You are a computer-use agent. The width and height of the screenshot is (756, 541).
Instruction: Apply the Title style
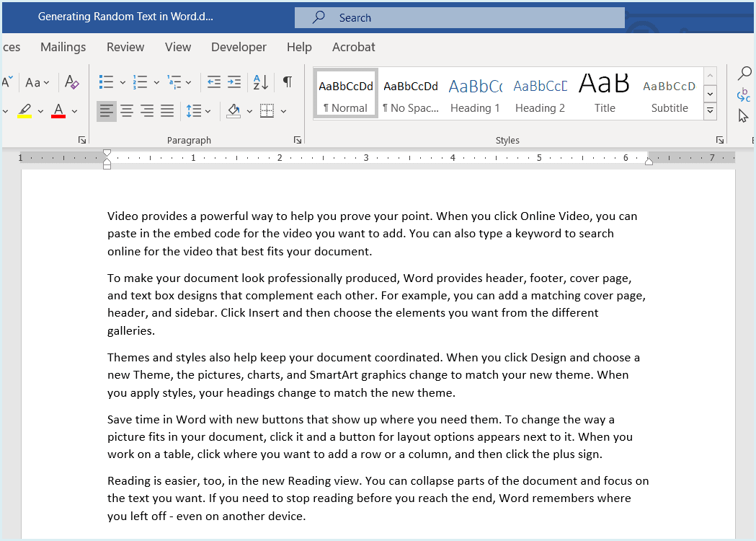point(605,94)
